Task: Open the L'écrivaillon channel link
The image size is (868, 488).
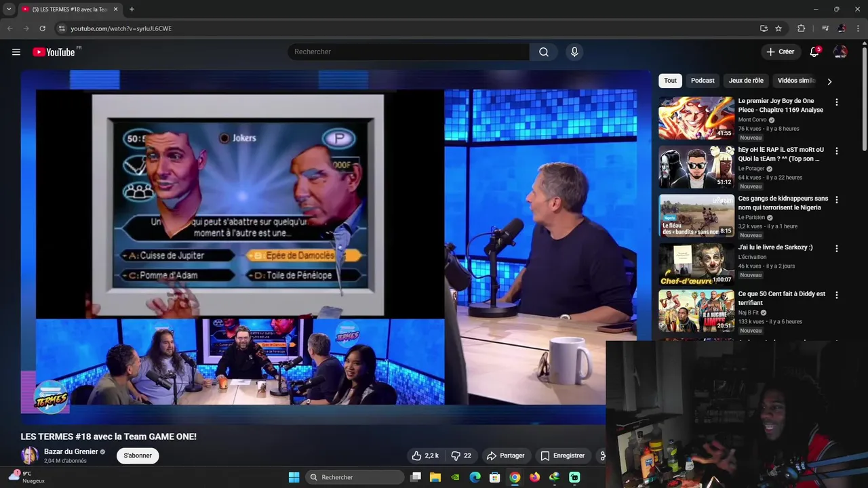Action: pyautogui.click(x=753, y=257)
